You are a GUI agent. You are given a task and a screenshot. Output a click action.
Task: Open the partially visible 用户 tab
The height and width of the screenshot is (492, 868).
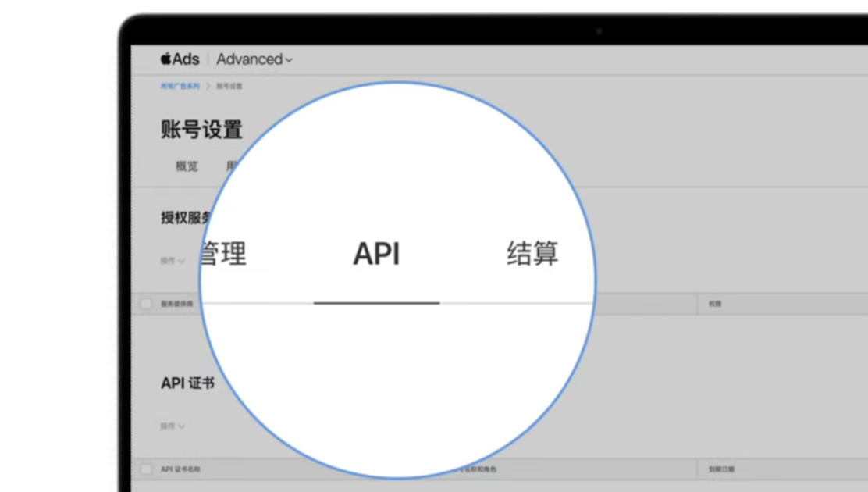(x=232, y=166)
